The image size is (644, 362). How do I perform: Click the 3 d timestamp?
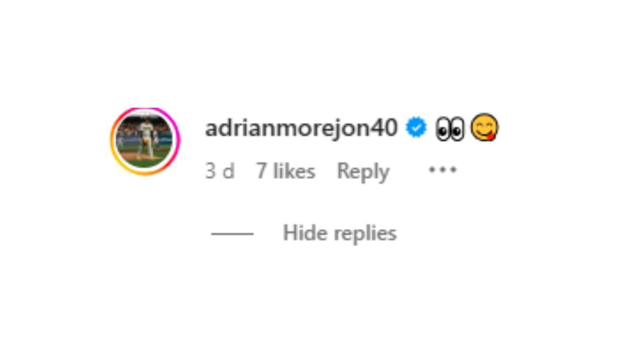pyautogui.click(x=220, y=171)
